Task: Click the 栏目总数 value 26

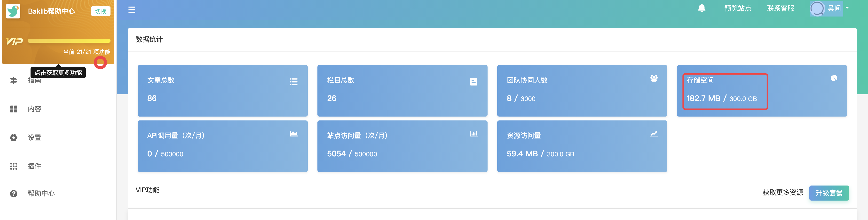Action: [331, 99]
